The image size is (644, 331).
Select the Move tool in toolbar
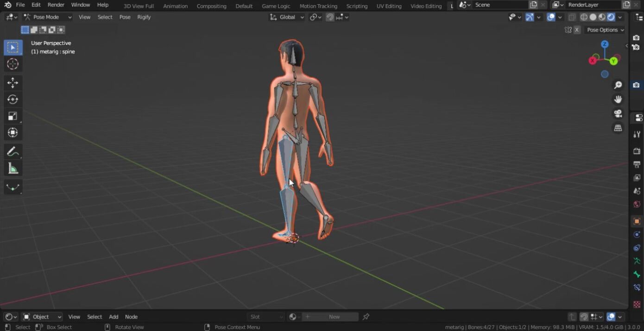[x=13, y=83]
